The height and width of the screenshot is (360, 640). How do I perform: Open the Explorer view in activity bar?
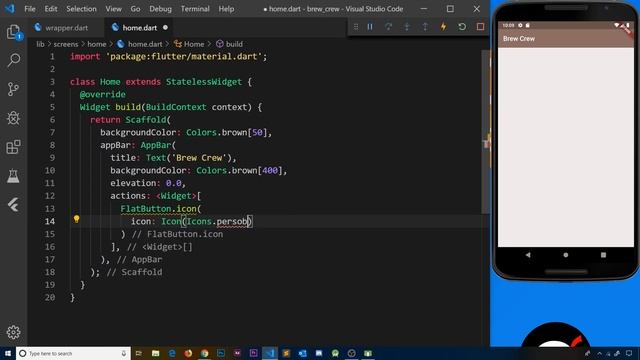[x=13, y=32]
